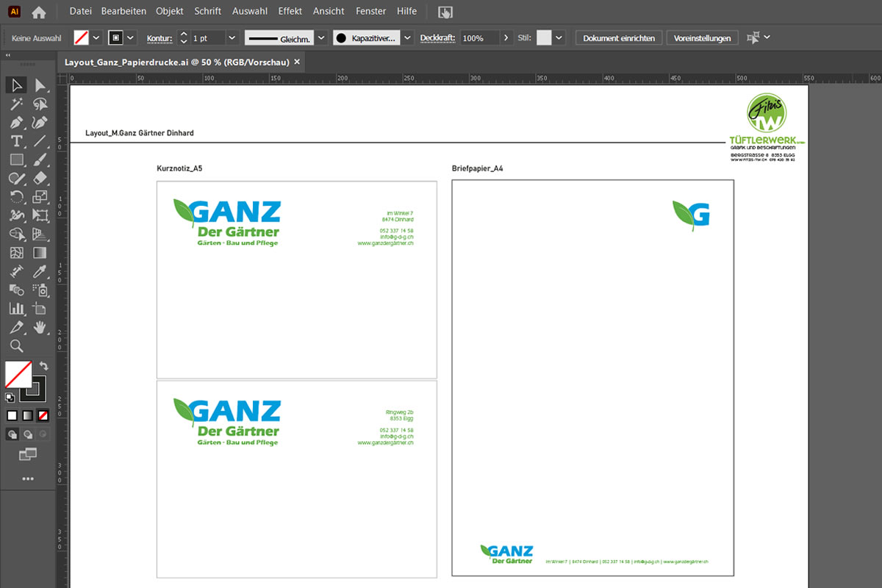The height and width of the screenshot is (588, 882).
Task: Select the Curvature tool
Action: tap(40, 122)
